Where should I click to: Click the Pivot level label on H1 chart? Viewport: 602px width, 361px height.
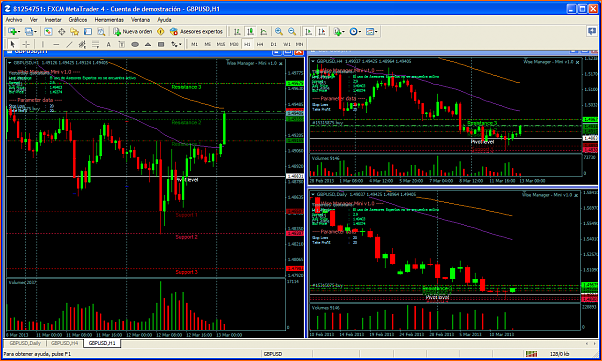click(187, 180)
